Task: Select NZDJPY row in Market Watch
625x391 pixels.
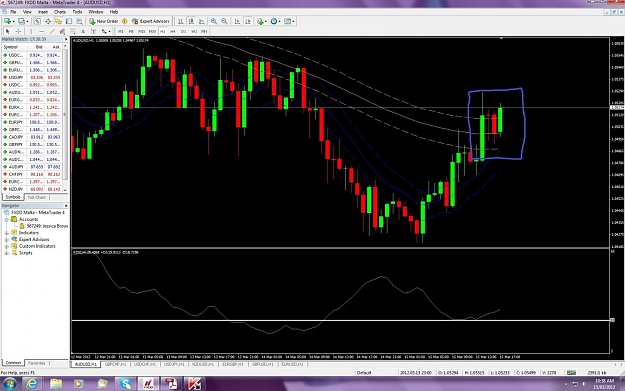Action: point(32,189)
